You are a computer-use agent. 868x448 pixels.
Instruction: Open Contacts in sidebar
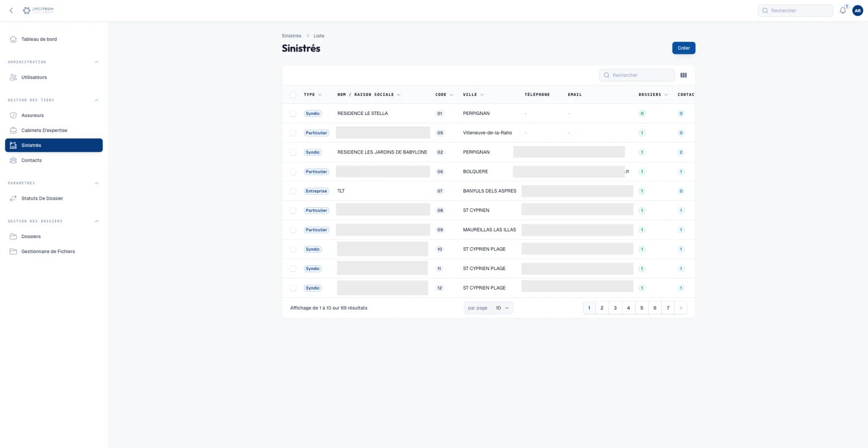[54, 160]
